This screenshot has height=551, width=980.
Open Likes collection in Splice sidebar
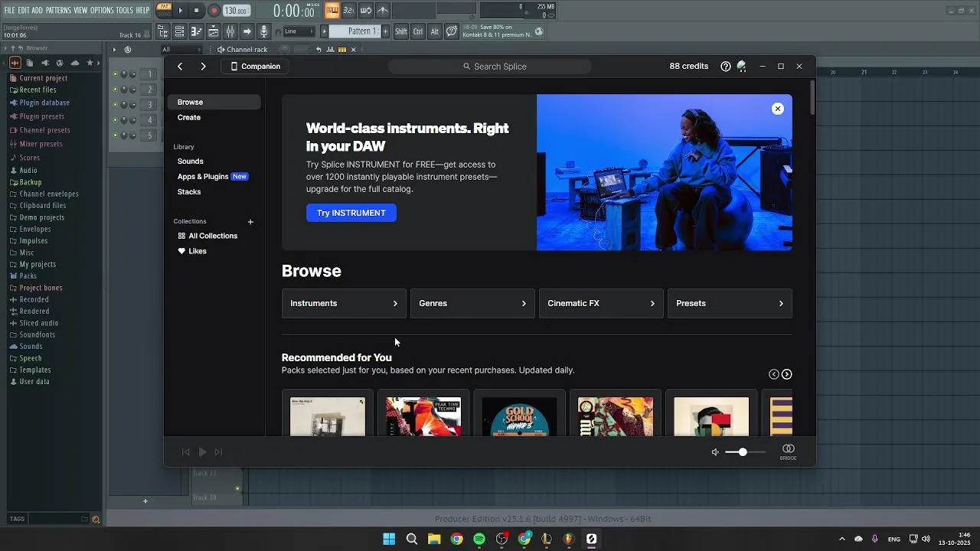coord(192,251)
